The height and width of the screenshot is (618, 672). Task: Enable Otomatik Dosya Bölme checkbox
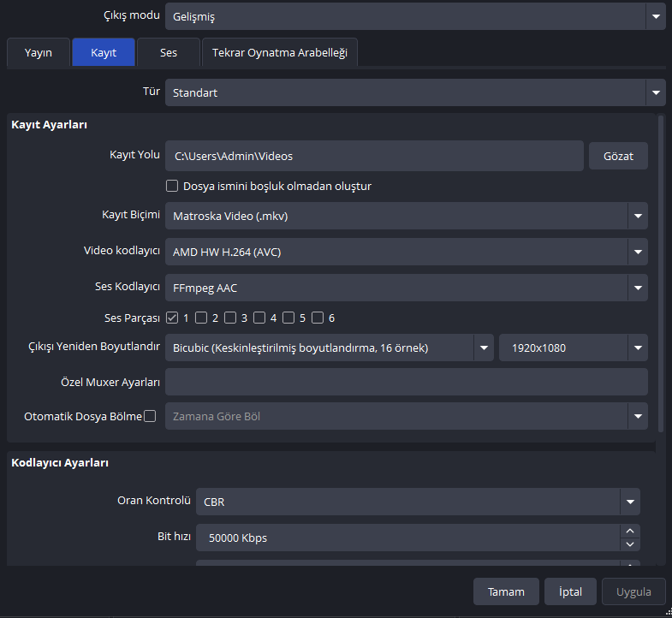(x=150, y=417)
